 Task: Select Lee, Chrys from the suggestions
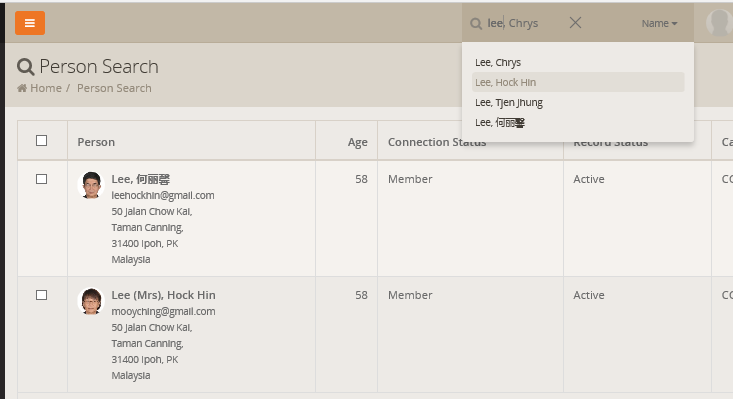click(578, 62)
